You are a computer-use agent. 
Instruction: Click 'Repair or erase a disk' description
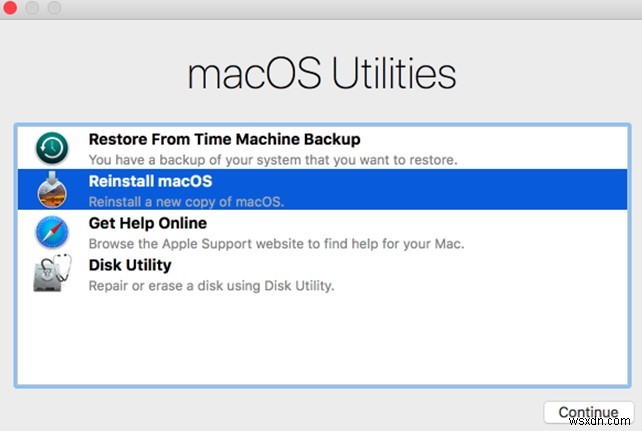[211, 286]
